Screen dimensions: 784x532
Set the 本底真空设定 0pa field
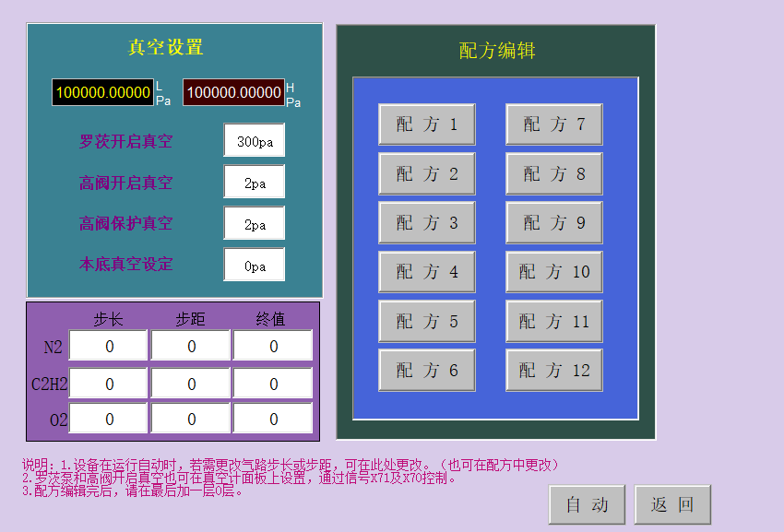[255, 266]
